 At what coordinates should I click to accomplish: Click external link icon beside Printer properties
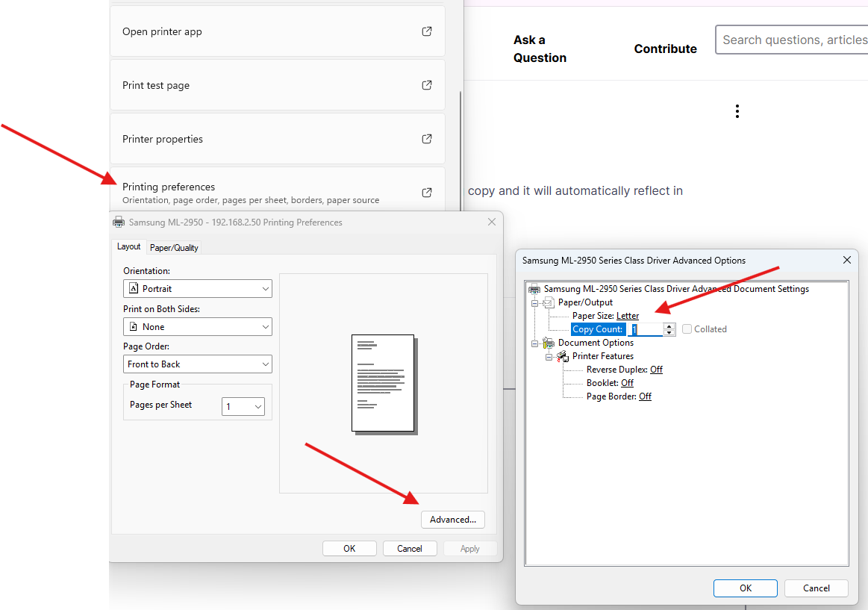(x=427, y=139)
